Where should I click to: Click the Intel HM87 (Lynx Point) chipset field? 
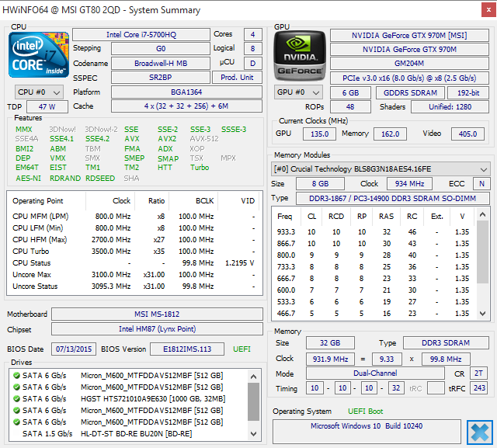(157, 329)
